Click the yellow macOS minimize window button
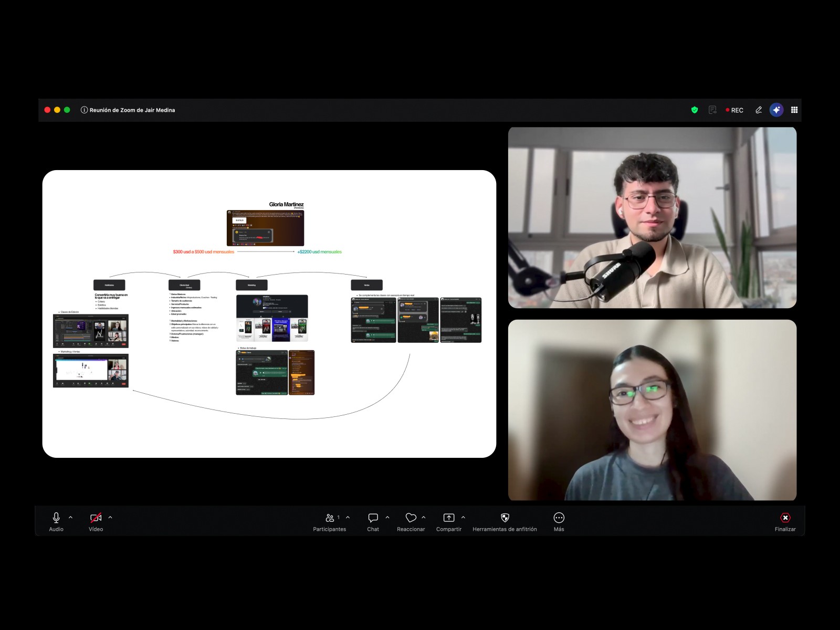The image size is (840, 630). coord(57,110)
